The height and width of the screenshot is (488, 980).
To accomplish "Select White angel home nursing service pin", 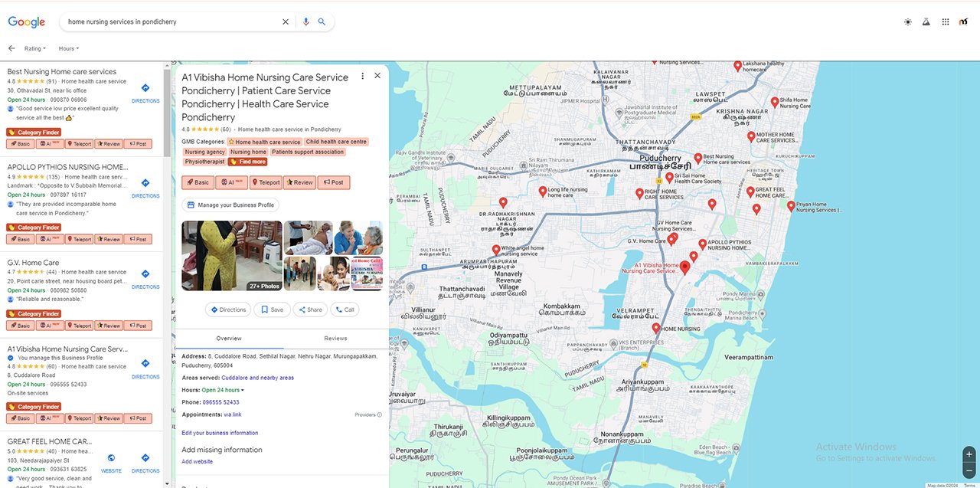I will coord(496,250).
